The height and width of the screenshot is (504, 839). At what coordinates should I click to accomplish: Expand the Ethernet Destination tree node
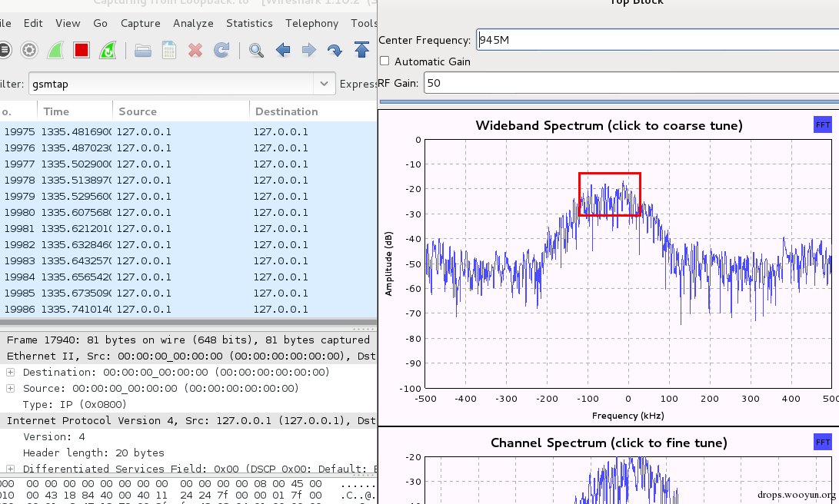(x=11, y=373)
